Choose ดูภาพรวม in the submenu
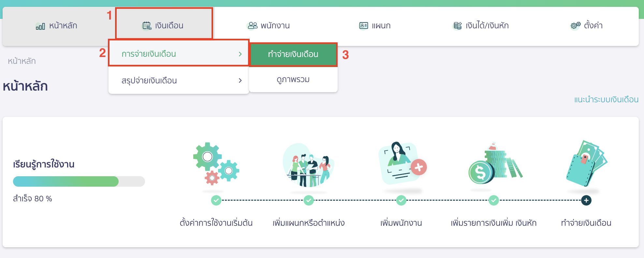The height and width of the screenshot is (258, 644). tap(293, 79)
